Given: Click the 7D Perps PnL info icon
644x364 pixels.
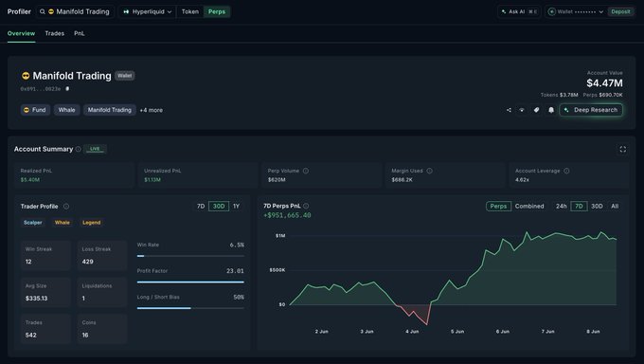Looking at the screenshot, I should [306, 206].
